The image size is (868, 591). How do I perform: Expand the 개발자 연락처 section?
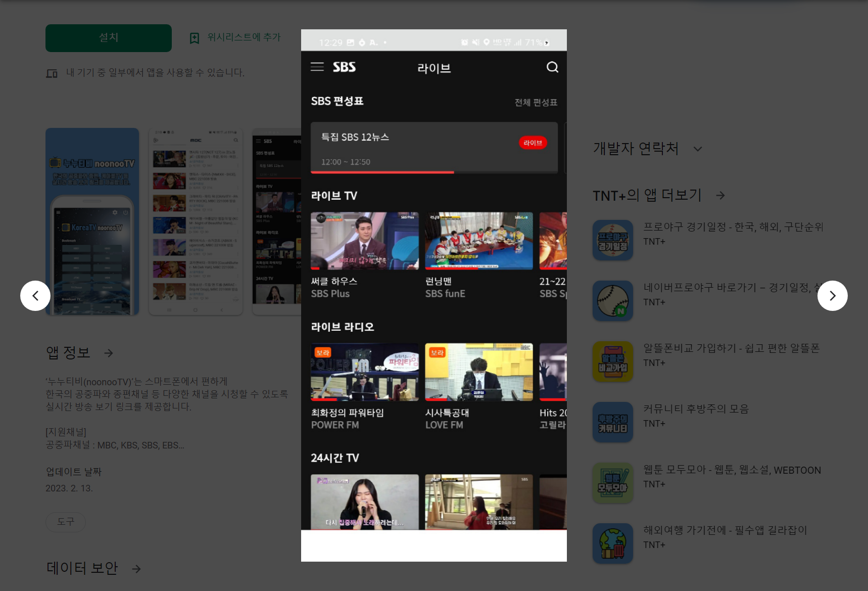point(698,149)
